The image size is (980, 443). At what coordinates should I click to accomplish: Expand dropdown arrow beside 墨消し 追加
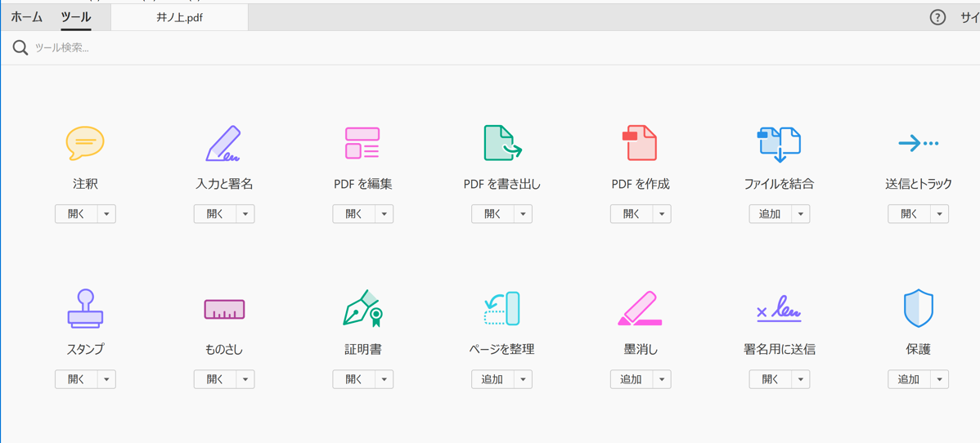(x=661, y=379)
